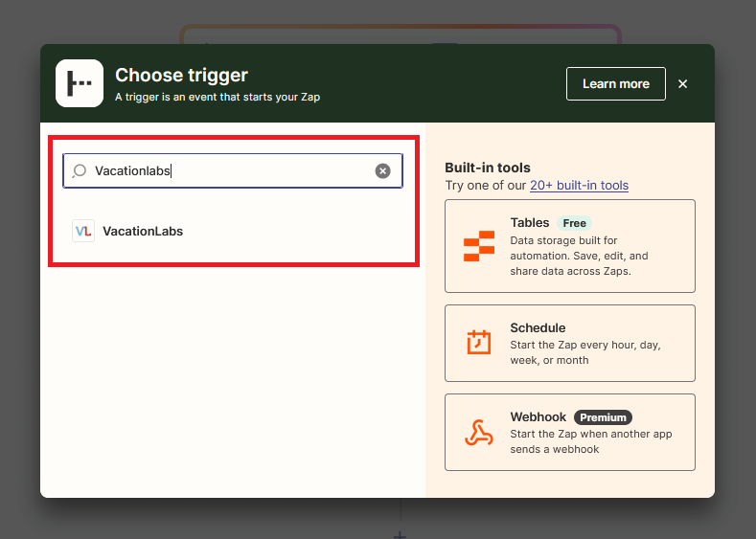Select VacationLabs from search results
756x539 pixels.
tap(142, 231)
